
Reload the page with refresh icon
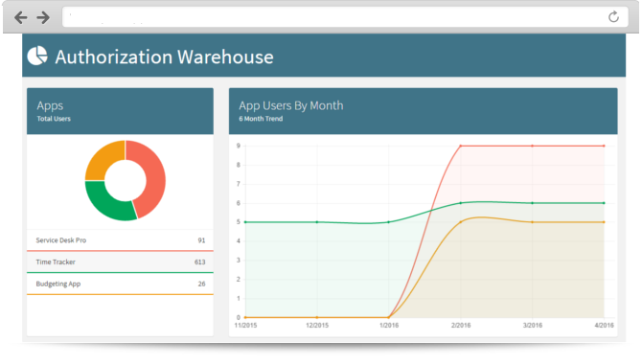pos(613,17)
